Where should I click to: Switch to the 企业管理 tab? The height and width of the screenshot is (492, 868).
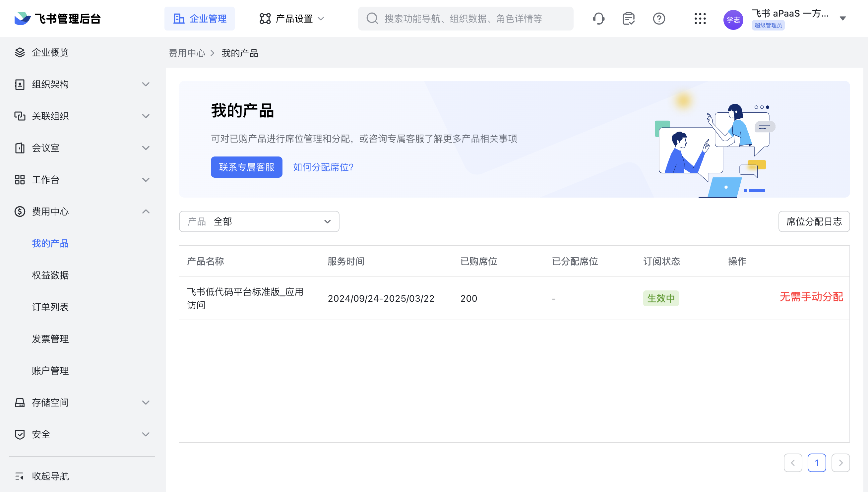199,19
